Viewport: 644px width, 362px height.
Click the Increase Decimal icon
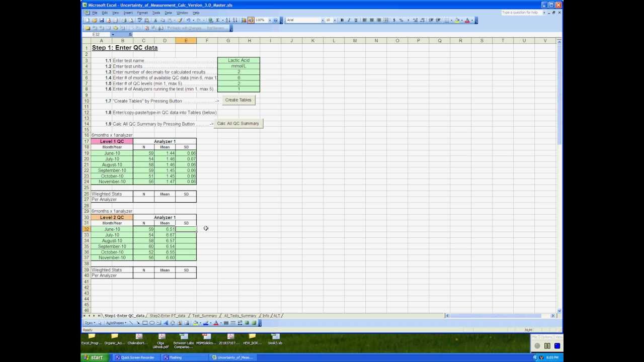click(x=415, y=20)
